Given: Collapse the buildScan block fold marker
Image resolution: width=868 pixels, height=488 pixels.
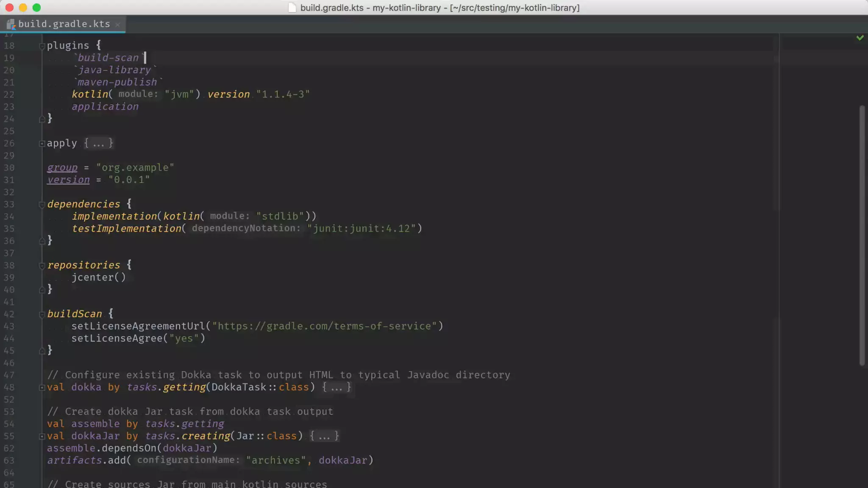Looking at the screenshot, I should 42,314.
